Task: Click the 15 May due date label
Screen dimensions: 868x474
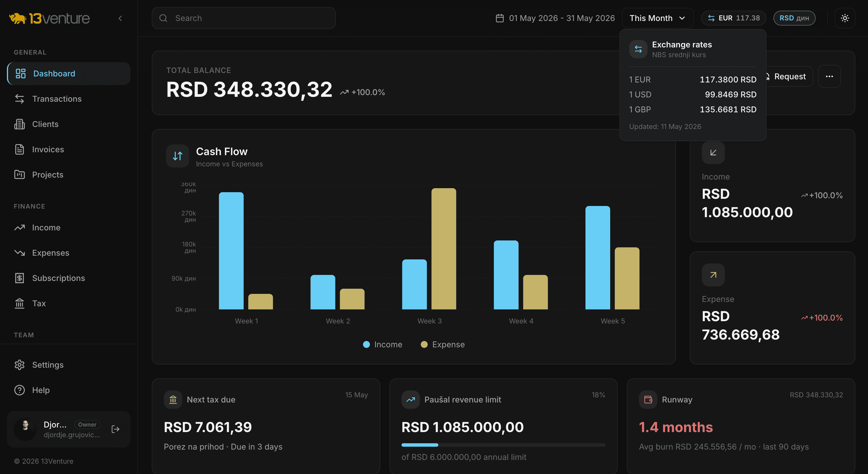Action: 356,395
